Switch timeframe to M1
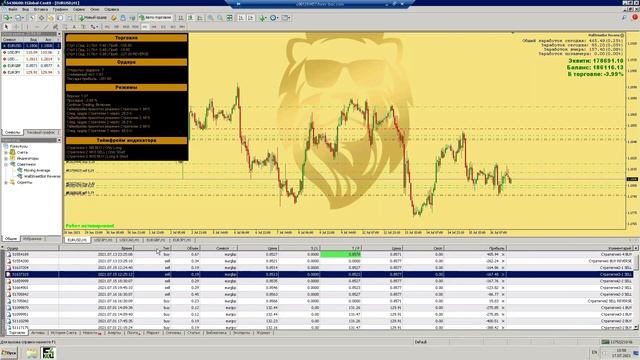 (107, 27)
